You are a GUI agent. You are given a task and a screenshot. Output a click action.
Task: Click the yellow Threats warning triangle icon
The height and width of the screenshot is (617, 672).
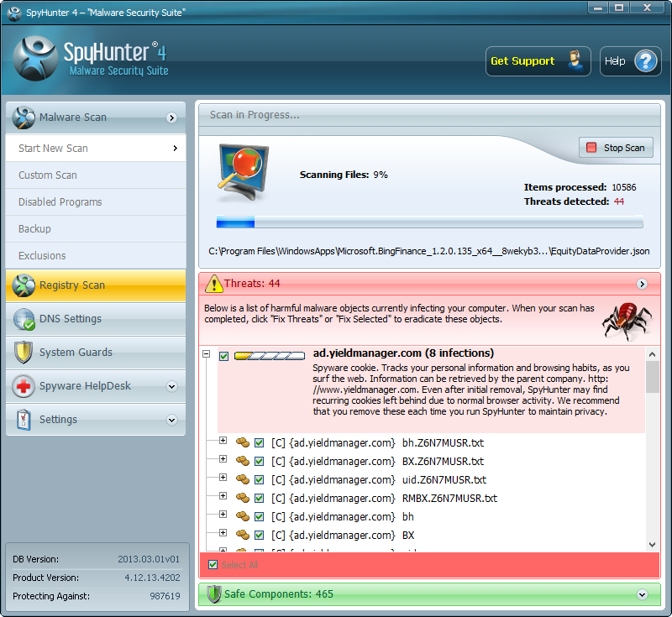coord(213,284)
